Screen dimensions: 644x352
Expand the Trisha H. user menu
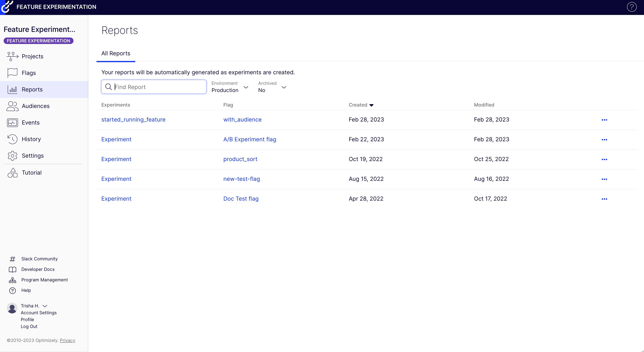click(x=45, y=306)
